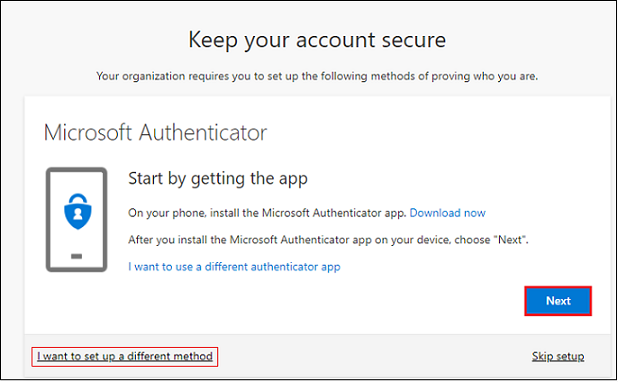
Task: Click the Skip setup link
Action: pos(558,356)
